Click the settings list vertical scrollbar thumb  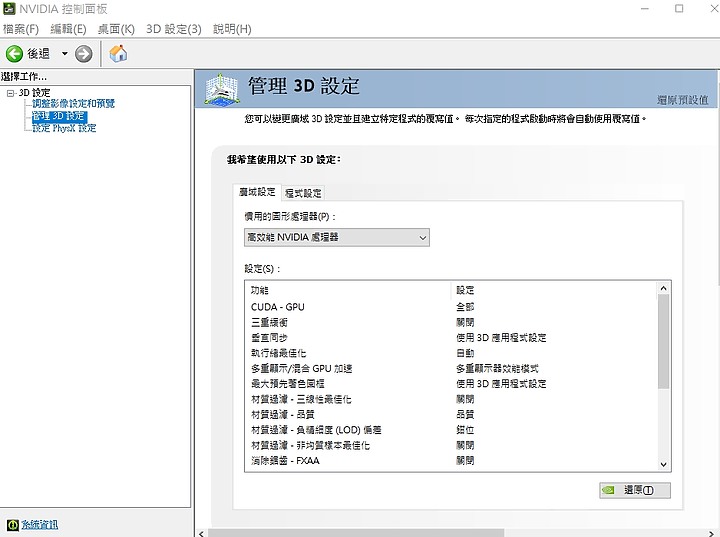coord(663,341)
